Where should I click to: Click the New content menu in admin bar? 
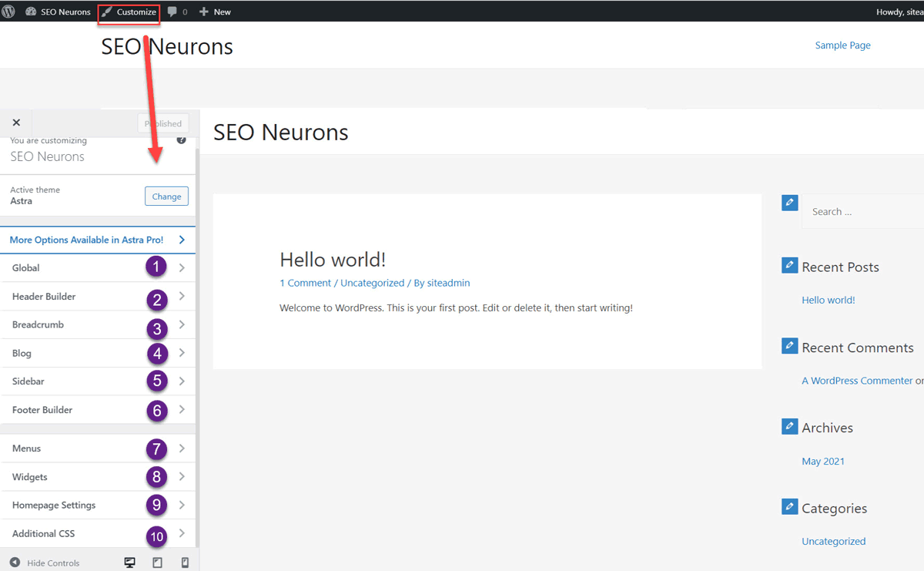215,12
